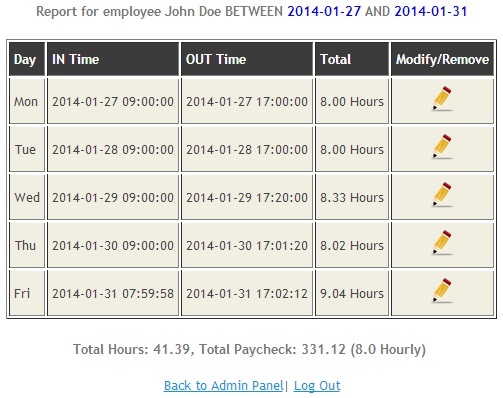Click the Fri day cell
The height and width of the screenshot is (398, 503).
click(x=27, y=293)
